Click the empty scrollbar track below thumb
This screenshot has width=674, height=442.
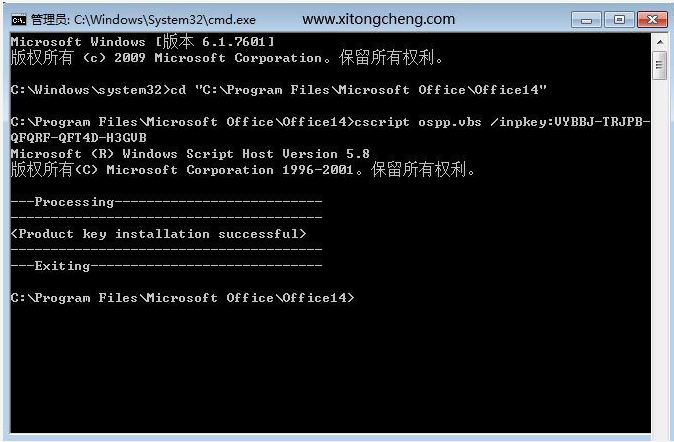coord(659,250)
